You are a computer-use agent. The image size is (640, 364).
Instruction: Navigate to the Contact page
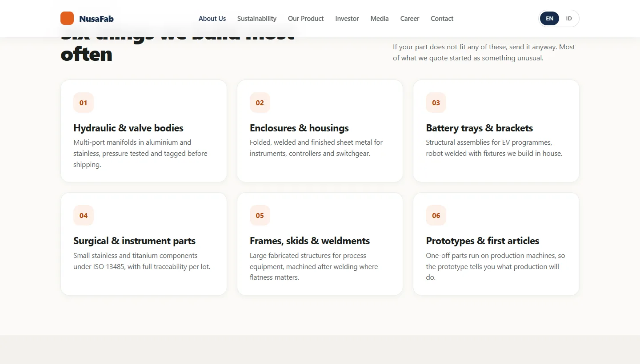click(442, 19)
